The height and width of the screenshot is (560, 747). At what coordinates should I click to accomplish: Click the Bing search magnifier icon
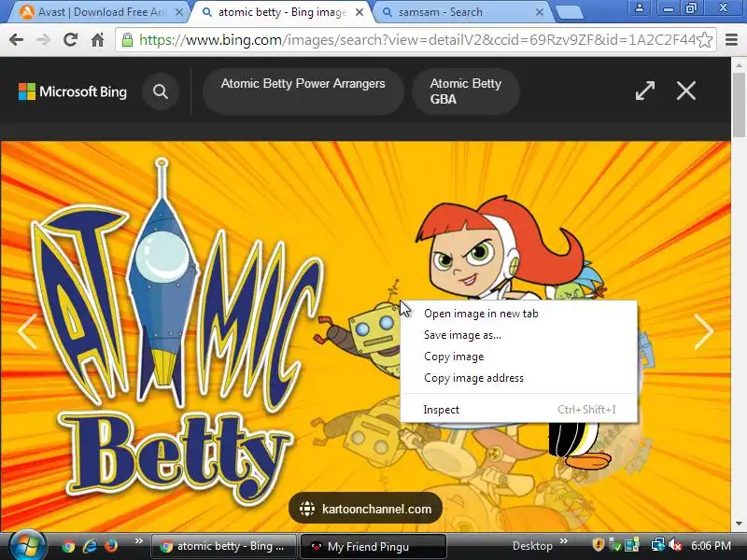pos(161,91)
